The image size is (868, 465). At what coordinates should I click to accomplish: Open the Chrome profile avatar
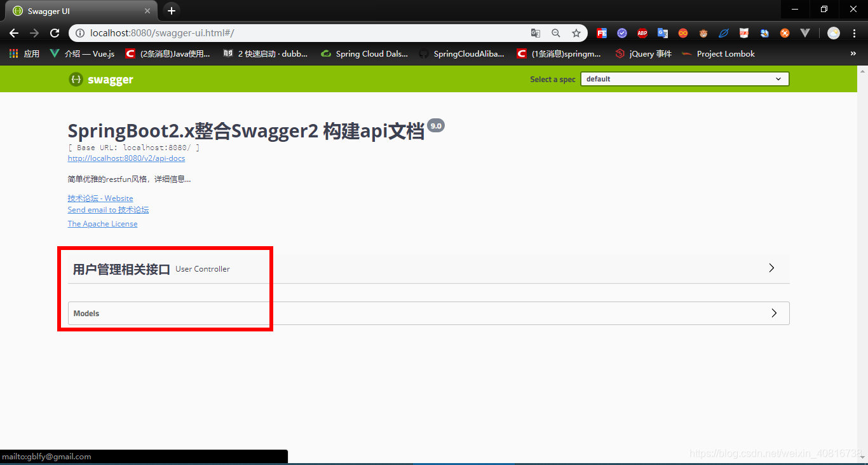834,33
